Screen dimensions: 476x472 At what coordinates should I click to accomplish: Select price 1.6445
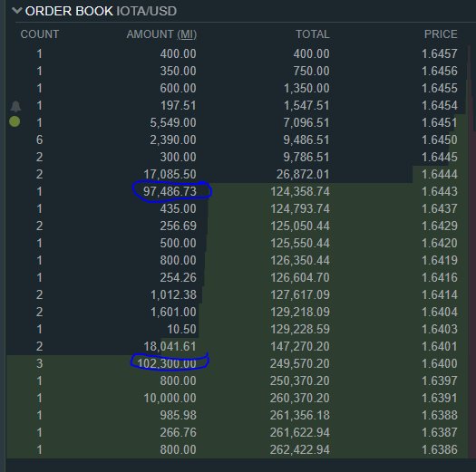(439, 157)
